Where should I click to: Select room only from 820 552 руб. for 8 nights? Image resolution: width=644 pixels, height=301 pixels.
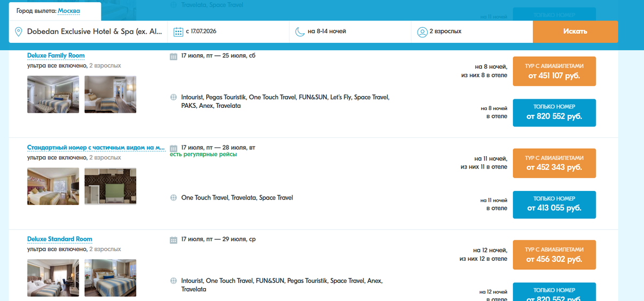tap(554, 112)
